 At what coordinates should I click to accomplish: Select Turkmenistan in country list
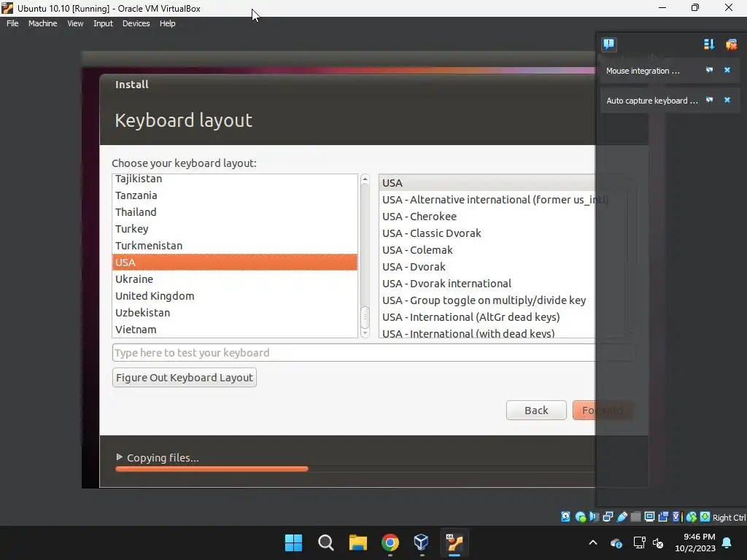point(235,246)
